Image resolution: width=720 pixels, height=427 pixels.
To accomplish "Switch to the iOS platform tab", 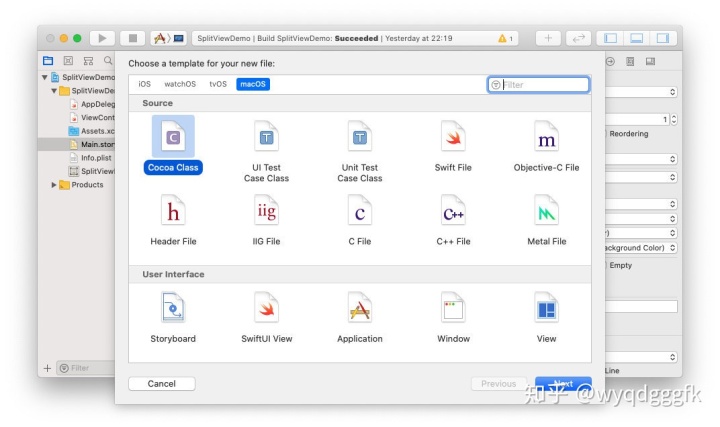I will [144, 84].
